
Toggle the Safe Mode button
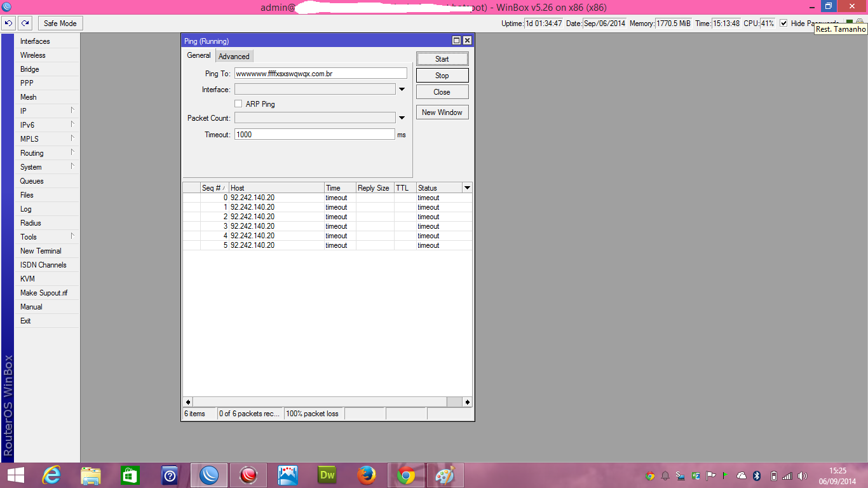pyautogui.click(x=60, y=24)
